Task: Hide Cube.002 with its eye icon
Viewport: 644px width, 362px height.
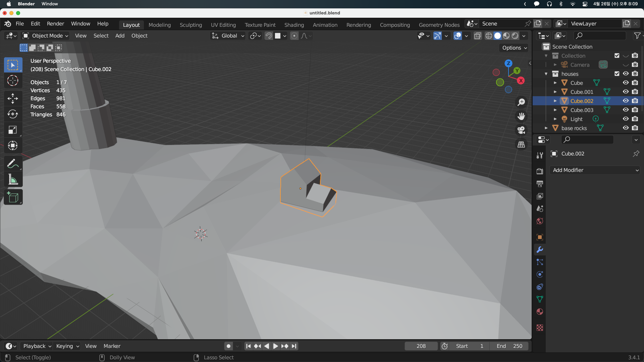Action: click(626, 101)
